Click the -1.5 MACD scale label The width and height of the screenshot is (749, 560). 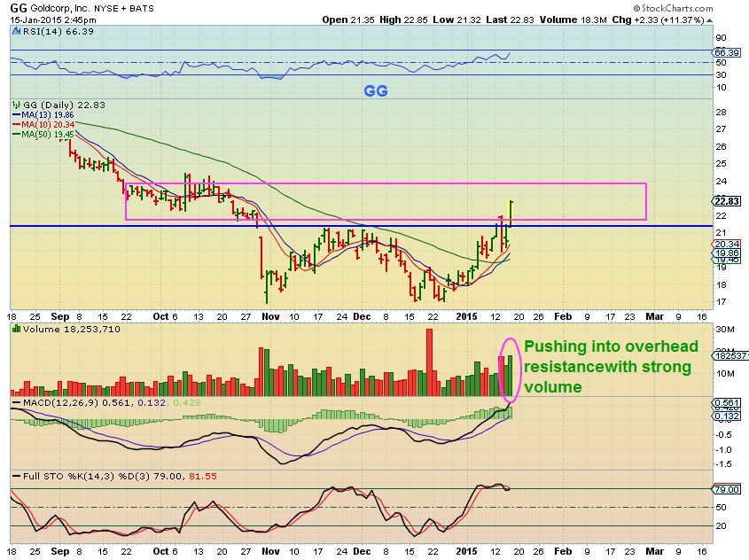723,464
